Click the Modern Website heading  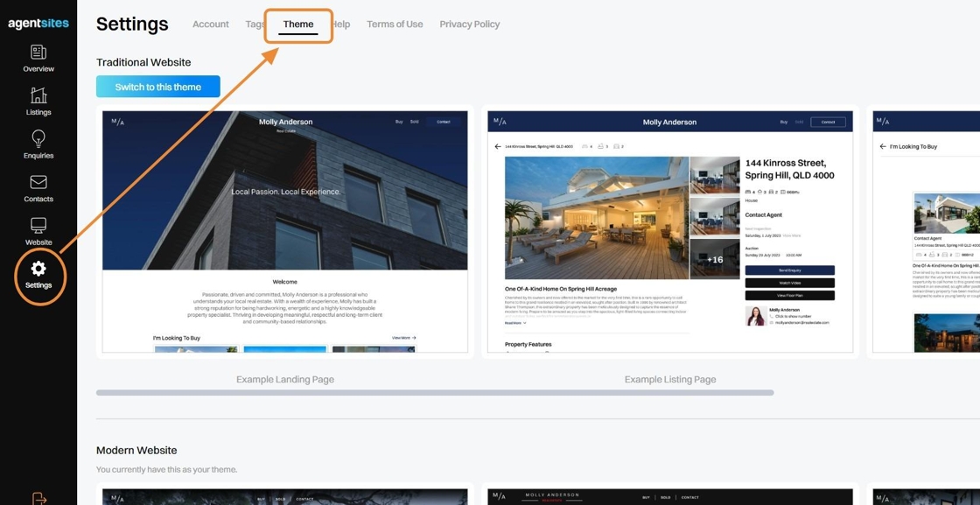136,450
